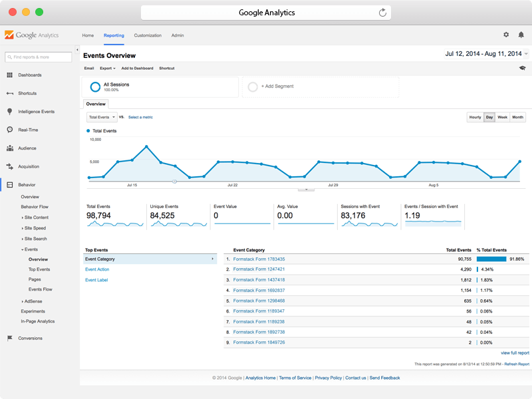Screen dimensions: 532x399
Task: Switch chart to Hourly view
Action: point(475,117)
